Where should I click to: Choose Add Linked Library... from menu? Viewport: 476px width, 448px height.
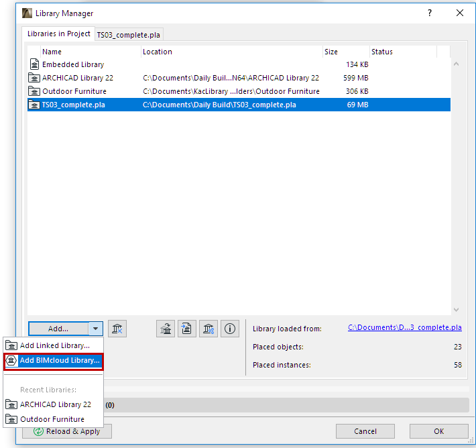point(54,345)
